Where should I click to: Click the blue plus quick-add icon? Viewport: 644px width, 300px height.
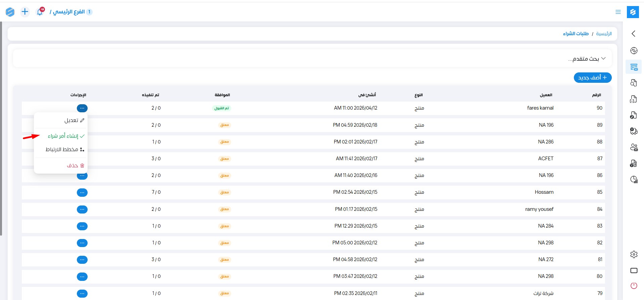click(x=25, y=12)
